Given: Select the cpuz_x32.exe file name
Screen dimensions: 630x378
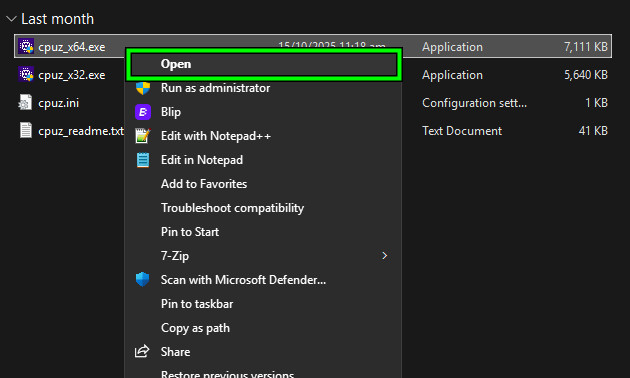Looking at the screenshot, I should [x=72, y=75].
